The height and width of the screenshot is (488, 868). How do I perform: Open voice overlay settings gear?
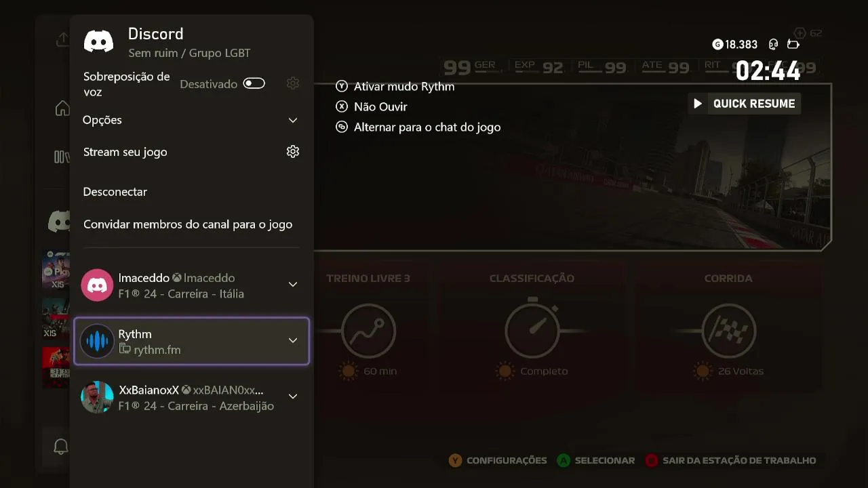tap(293, 83)
